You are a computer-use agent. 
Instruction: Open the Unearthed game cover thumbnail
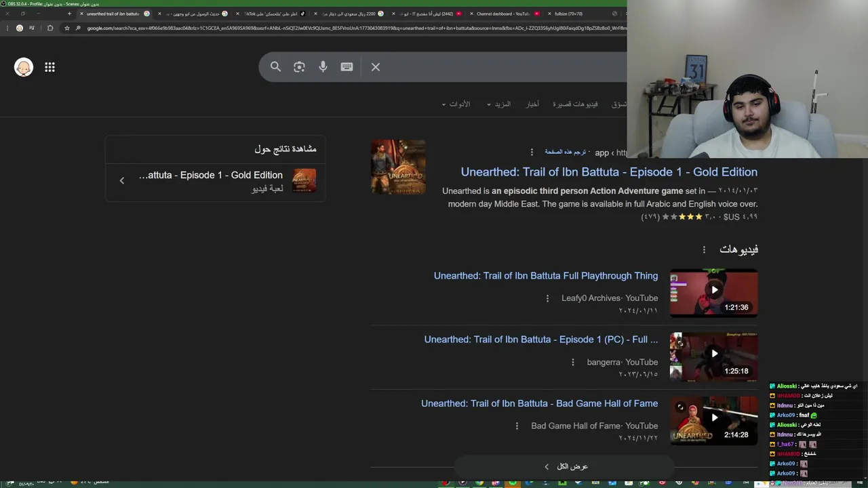(399, 167)
